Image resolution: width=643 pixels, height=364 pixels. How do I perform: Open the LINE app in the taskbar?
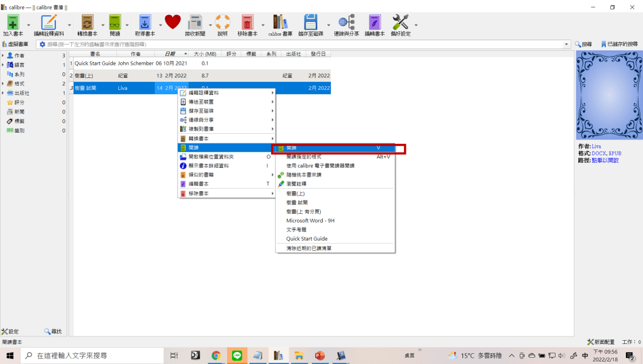pos(237,356)
